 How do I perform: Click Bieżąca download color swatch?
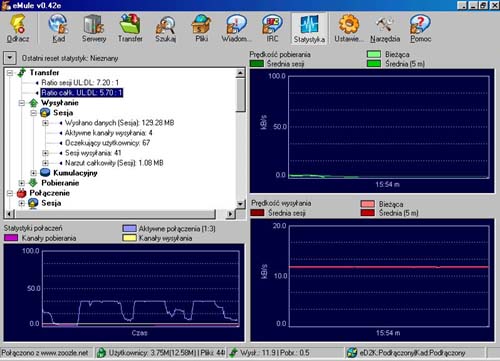click(x=374, y=54)
